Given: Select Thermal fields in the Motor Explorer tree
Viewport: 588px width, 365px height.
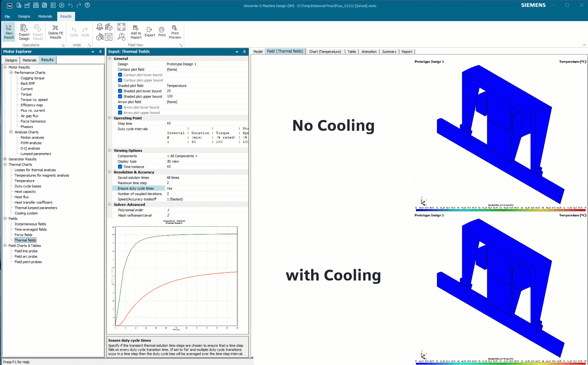Looking at the screenshot, I should [25, 240].
